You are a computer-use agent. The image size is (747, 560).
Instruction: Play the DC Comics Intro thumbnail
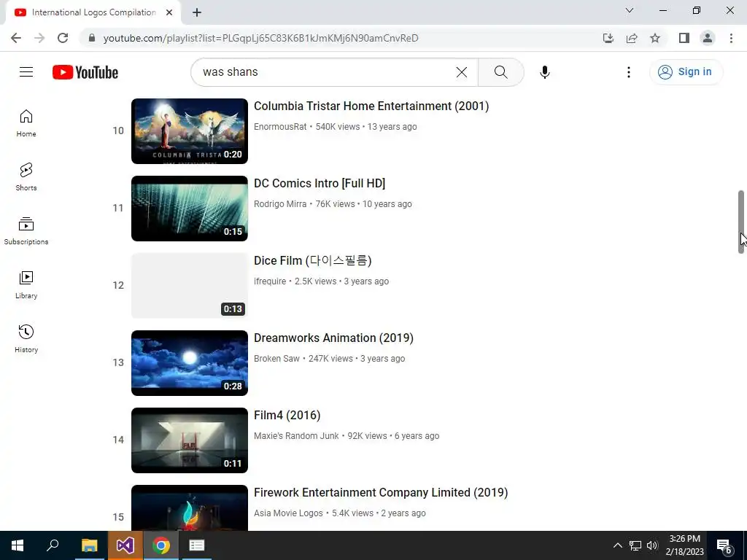[190, 208]
